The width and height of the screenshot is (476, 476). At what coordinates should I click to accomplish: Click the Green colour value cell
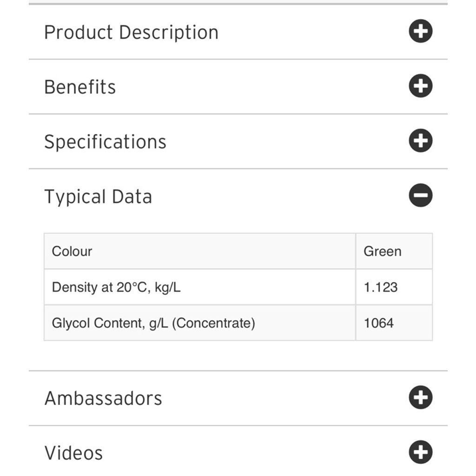394,251
